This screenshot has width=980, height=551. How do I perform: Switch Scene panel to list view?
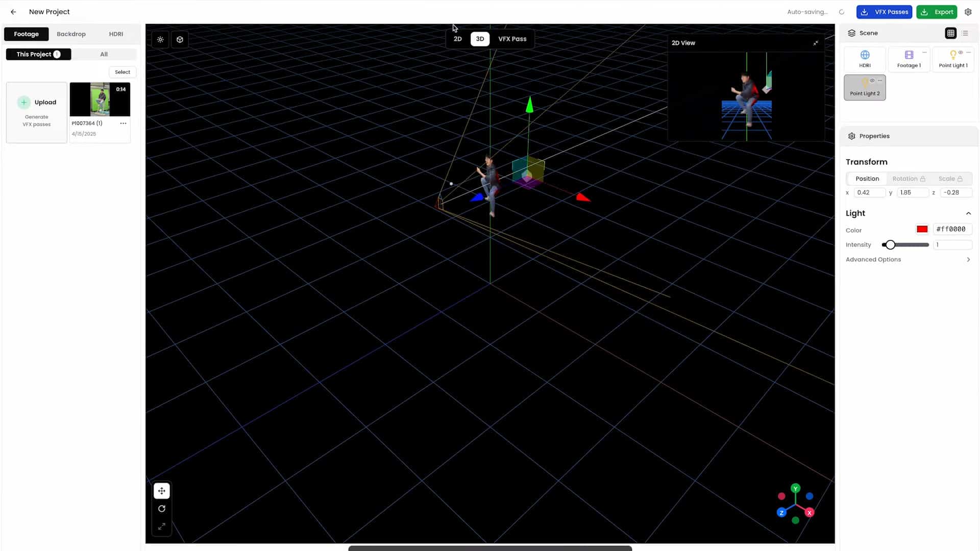point(965,33)
